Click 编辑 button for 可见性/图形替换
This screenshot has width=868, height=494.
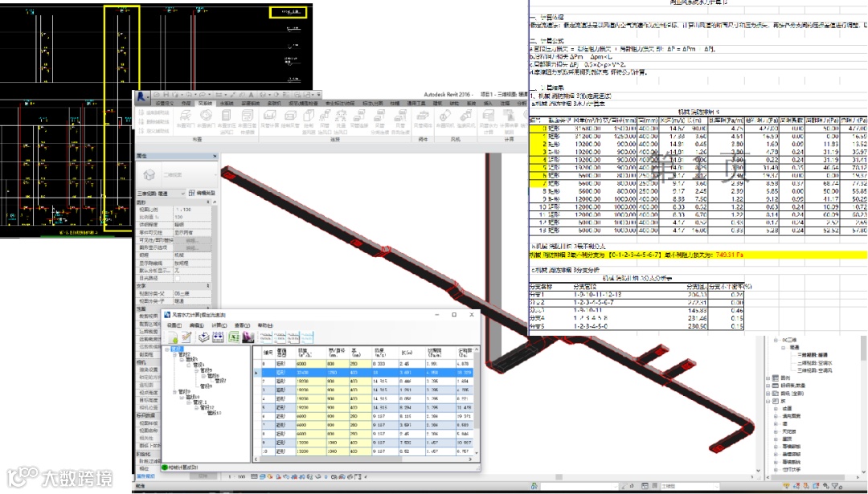(193, 241)
